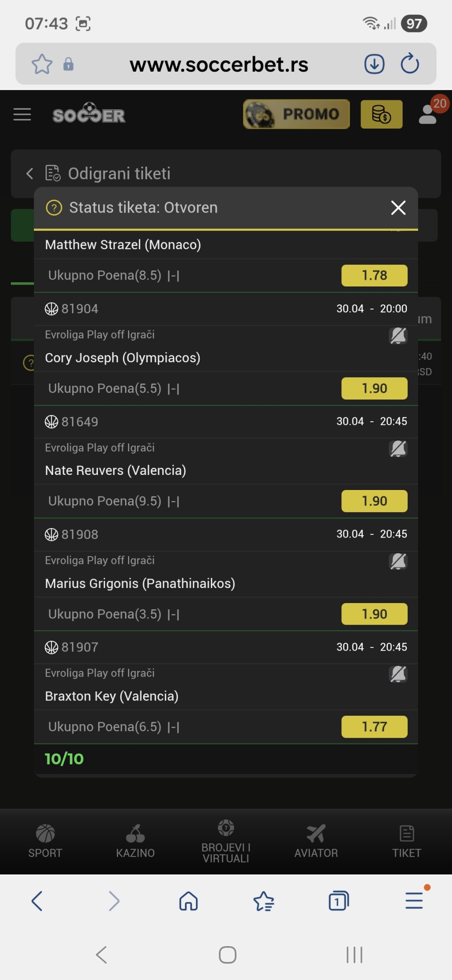Open the PROMO offers banner
452x980 pixels.
[x=296, y=114]
